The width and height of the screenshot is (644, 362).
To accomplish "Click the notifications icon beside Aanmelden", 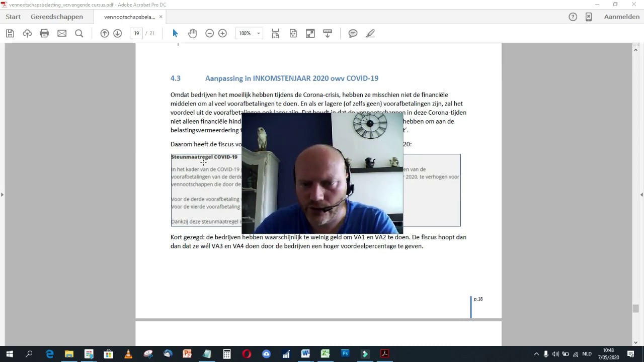I will (x=588, y=17).
